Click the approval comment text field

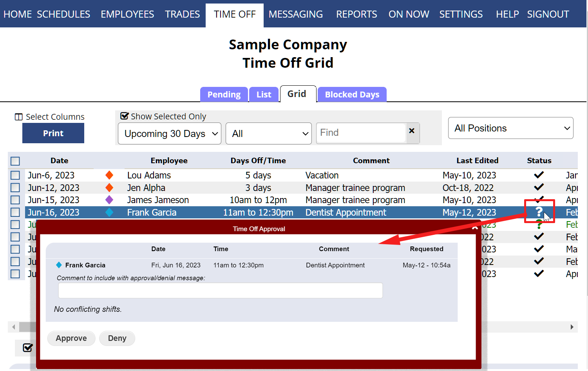pos(220,290)
